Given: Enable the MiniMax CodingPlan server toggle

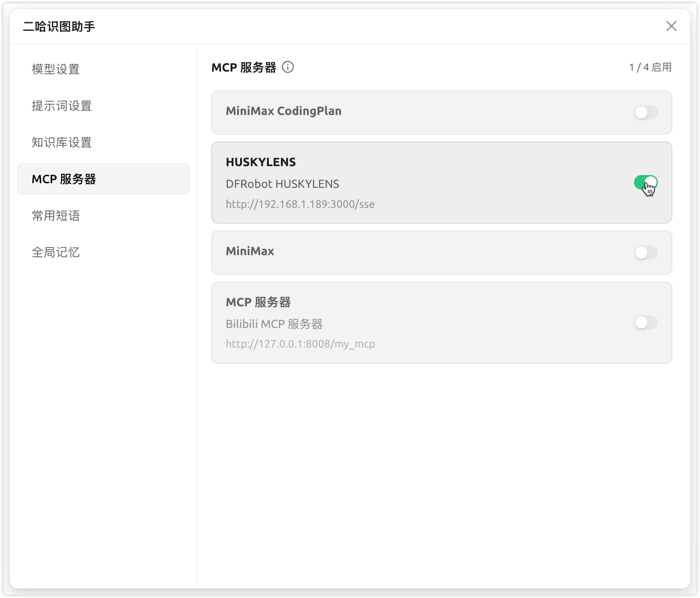Looking at the screenshot, I should (645, 112).
